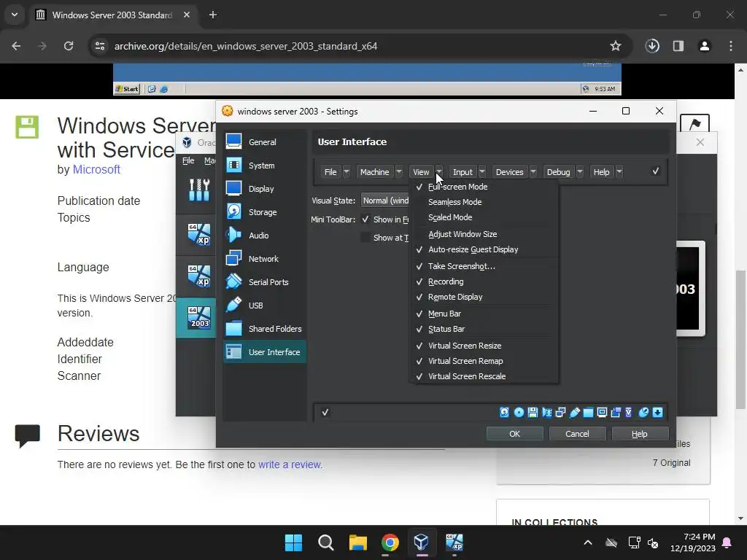
Task: Click the Tools icon in VirtualBox Manager
Action: (x=199, y=190)
